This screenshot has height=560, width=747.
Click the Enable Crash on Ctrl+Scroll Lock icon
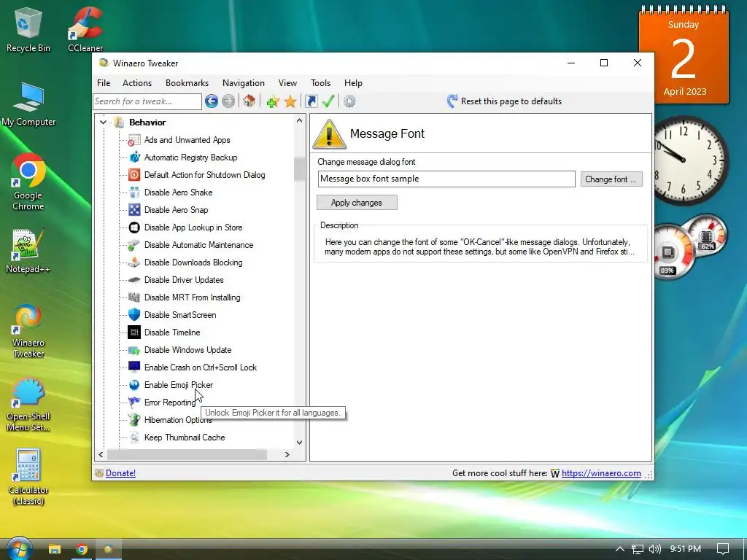point(134,367)
